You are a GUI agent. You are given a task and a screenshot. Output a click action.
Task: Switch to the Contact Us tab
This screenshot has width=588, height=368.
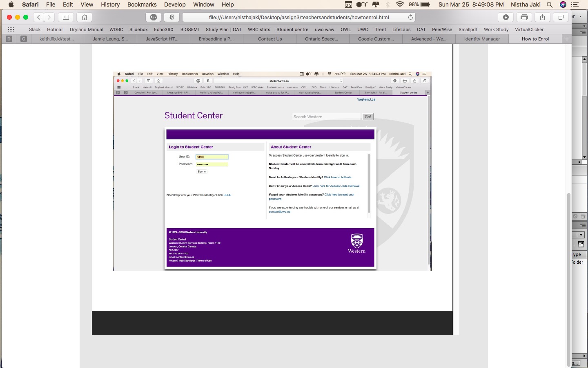270,39
